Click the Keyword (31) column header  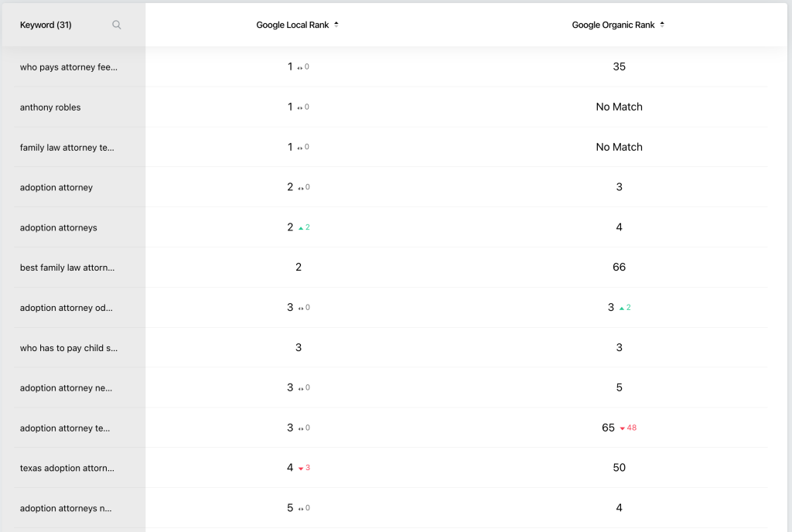click(46, 25)
